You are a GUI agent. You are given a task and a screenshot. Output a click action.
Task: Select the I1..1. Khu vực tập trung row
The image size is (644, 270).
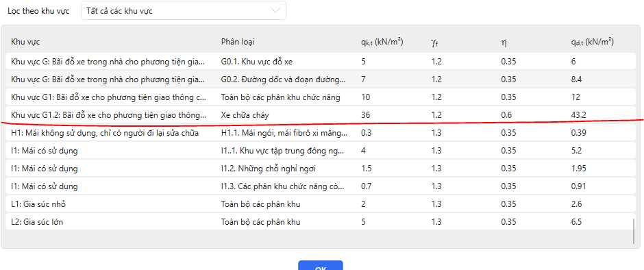(x=321, y=151)
